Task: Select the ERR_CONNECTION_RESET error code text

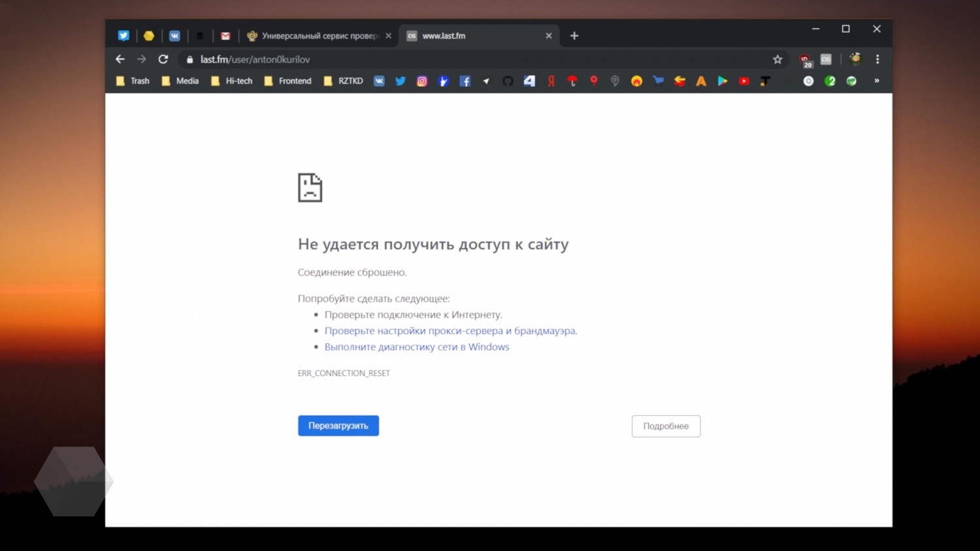Action: coord(344,373)
